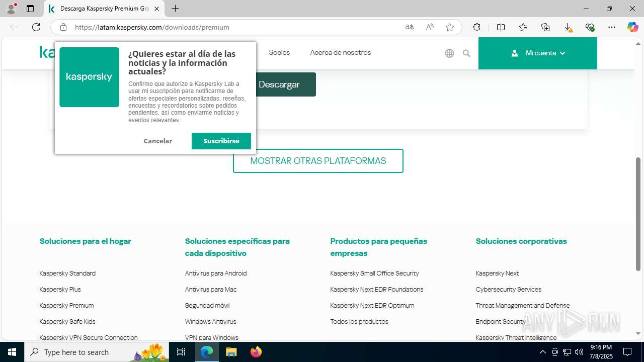Open Soluciones específicas para cada dispositivo
This screenshot has width=644, height=362.
point(237,247)
